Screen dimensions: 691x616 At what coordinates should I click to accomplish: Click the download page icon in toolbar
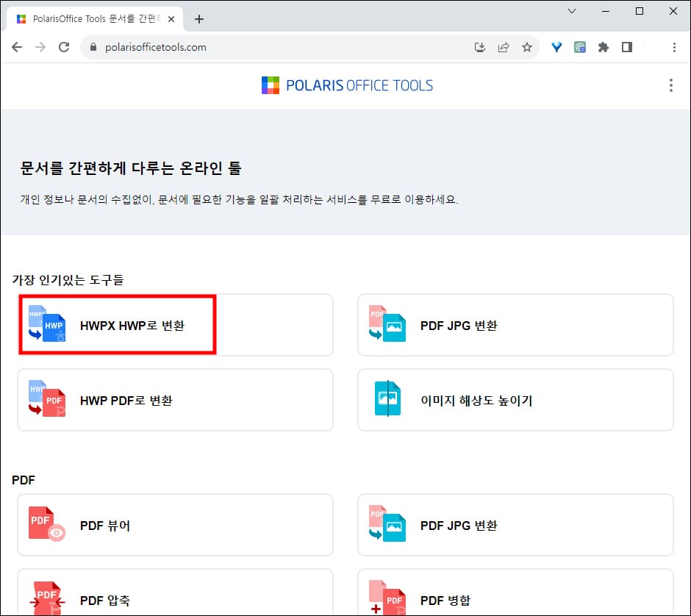point(480,46)
